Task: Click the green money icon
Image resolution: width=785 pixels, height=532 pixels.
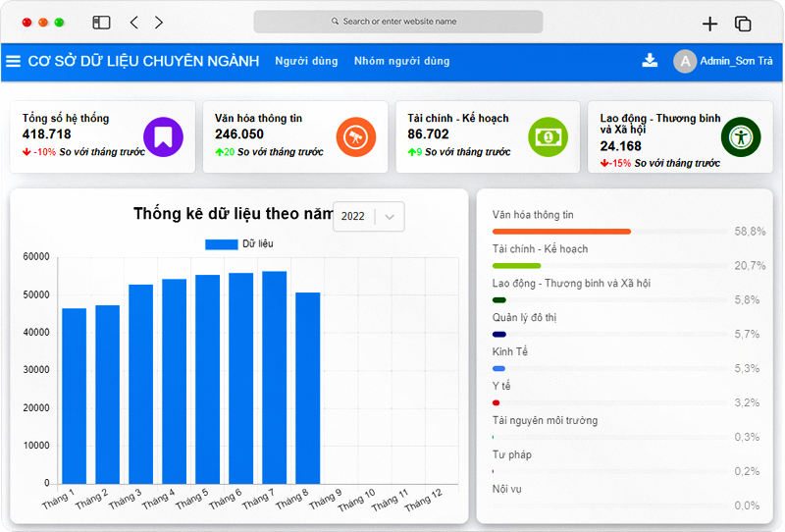Action: [x=549, y=136]
